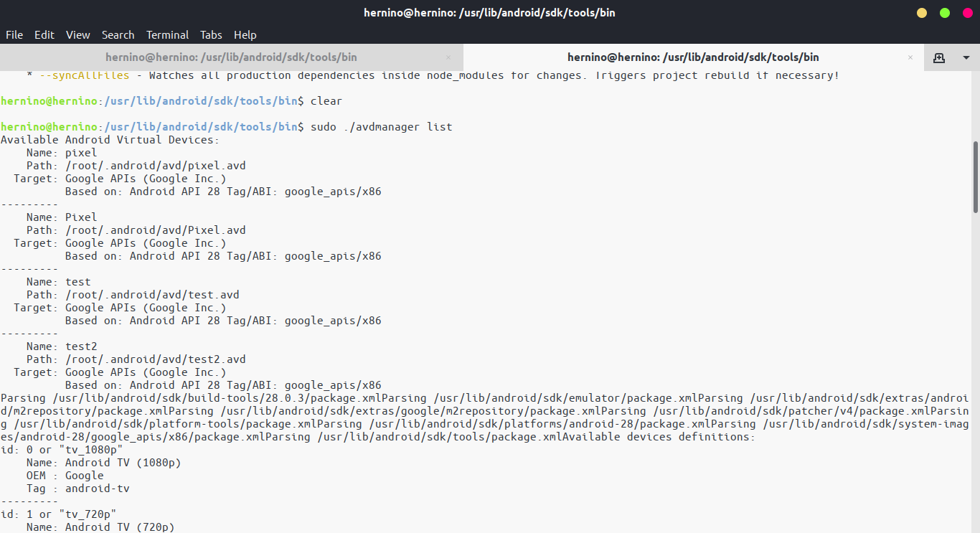
Task: Click 'Available Android Virtual Devices:' line
Action: 110,140
